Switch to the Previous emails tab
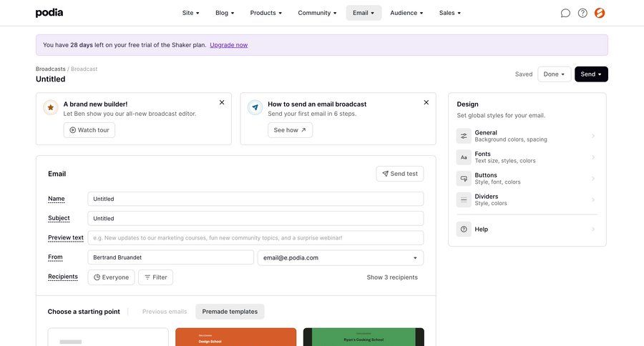Screen dimensions: 644x346 coord(165,312)
